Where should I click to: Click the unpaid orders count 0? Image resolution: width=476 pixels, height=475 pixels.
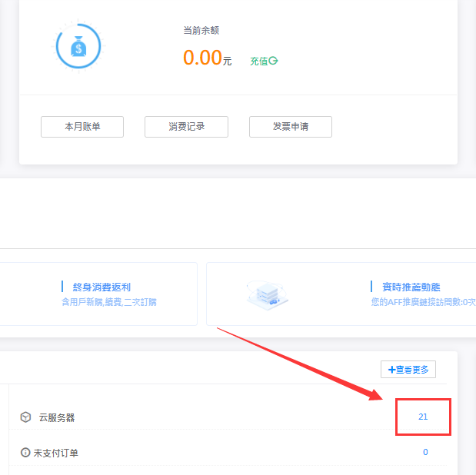click(x=425, y=452)
